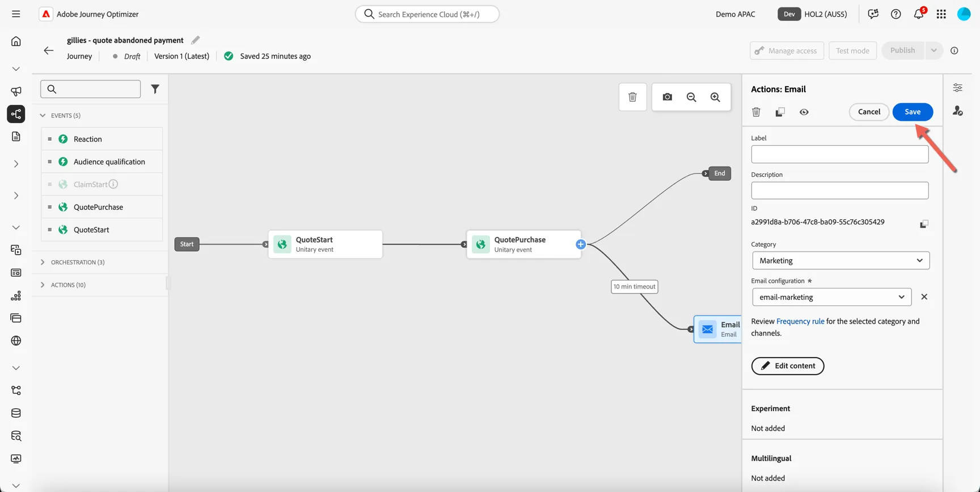Clear the email configuration selection
Viewport: 980px width, 492px height.
(924, 297)
